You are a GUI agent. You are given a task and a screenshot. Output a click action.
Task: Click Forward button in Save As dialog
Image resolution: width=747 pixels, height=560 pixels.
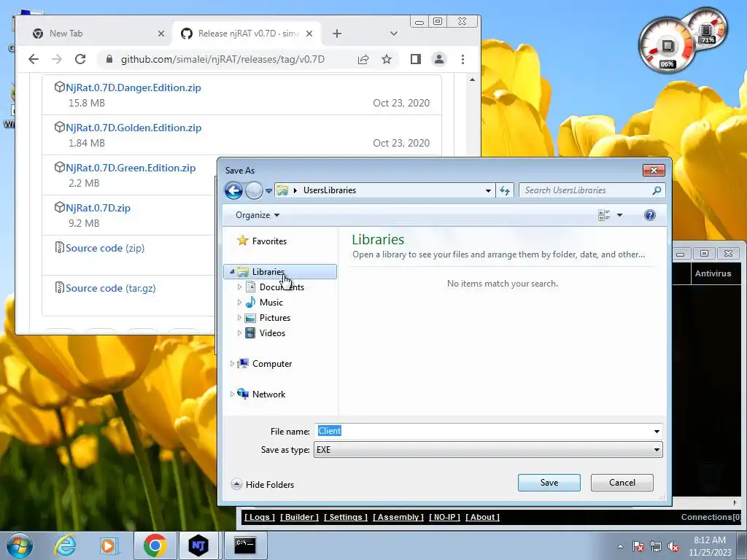pos(254,190)
